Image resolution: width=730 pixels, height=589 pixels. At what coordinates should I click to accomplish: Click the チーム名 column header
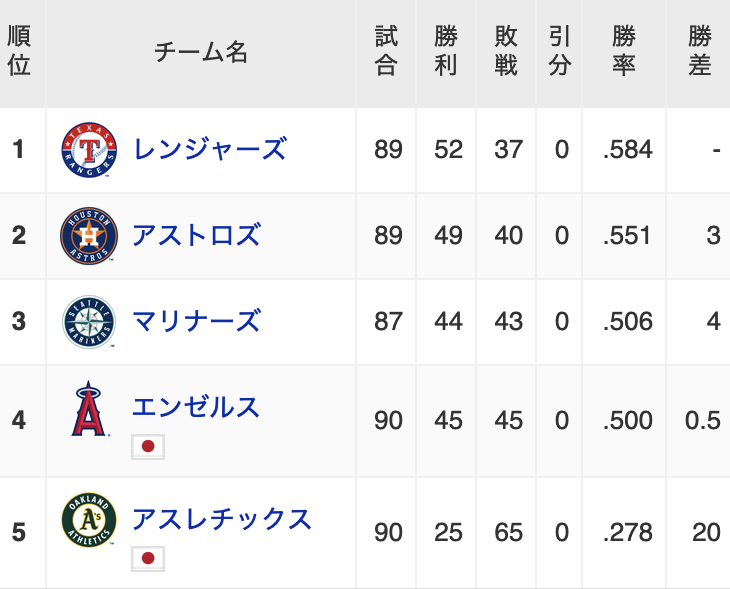tap(201, 52)
